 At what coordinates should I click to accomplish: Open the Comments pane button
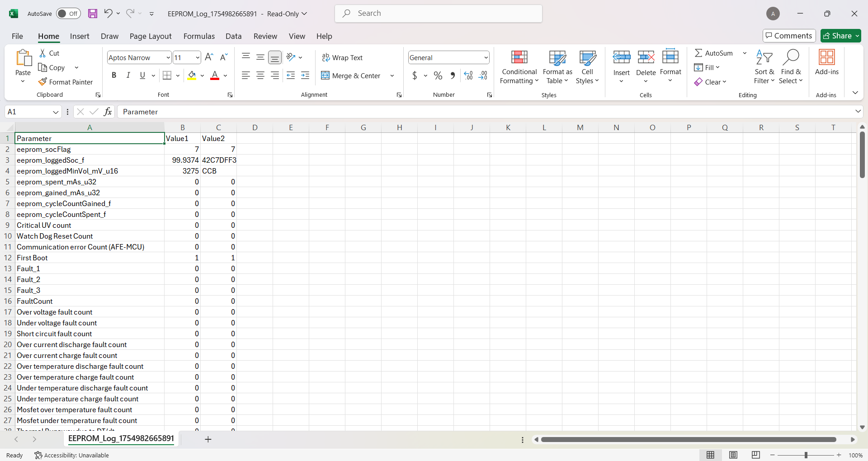tap(789, 36)
